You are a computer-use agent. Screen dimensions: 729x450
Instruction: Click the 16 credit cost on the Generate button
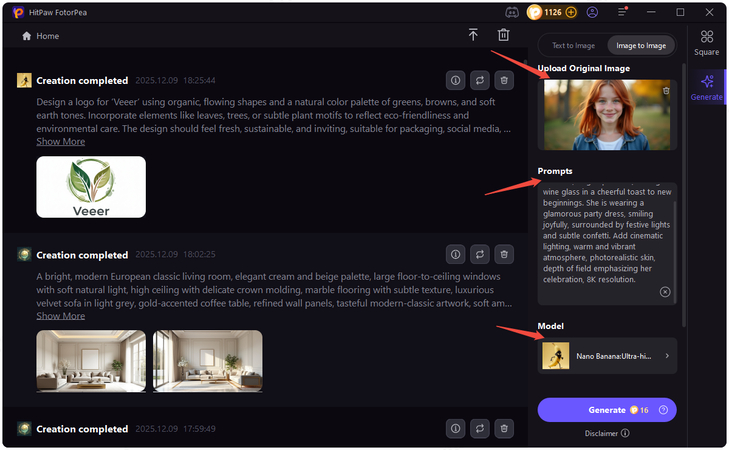point(639,410)
